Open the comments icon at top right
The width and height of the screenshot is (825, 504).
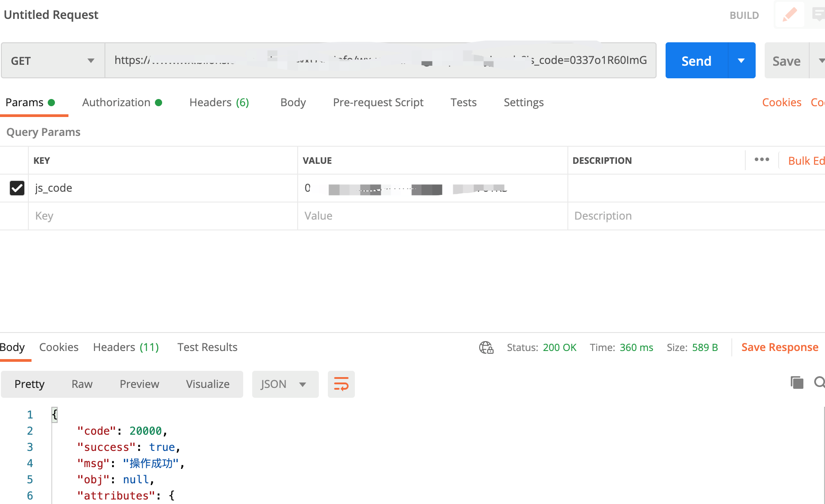click(x=818, y=15)
